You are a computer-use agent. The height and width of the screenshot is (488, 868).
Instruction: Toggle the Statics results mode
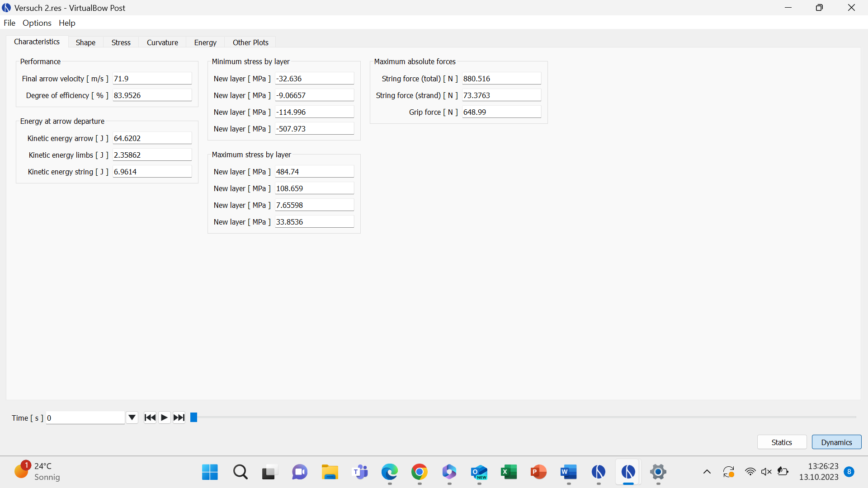coord(782,442)
